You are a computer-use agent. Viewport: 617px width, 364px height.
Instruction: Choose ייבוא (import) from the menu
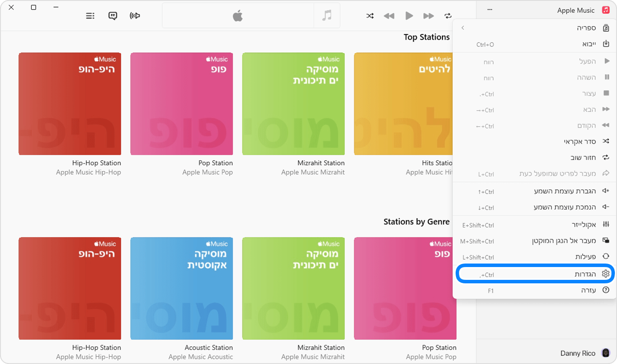click(535, 44)
